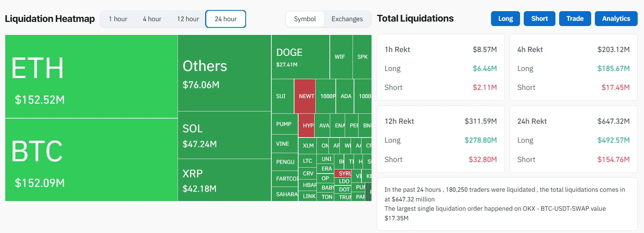Click the red HYPE tile

(307, 126)
